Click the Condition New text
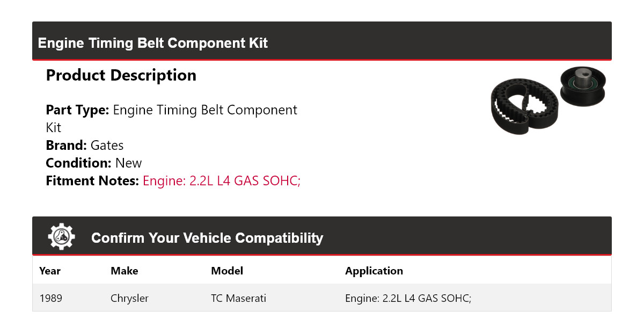644x333 pixels. pos(94,163)
